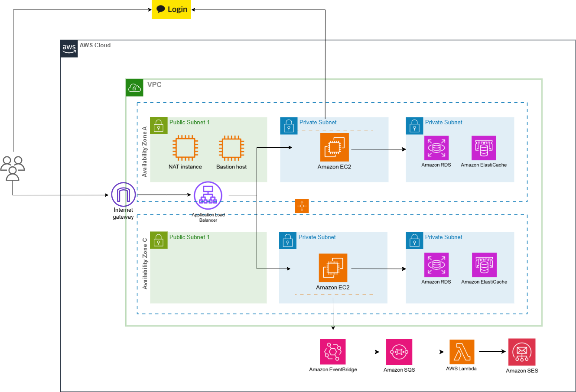This screenshot has height=392, width=576.
Task: Click the EC2 Private Subnet lock icon in Zone A
Action: click(289, 126)
